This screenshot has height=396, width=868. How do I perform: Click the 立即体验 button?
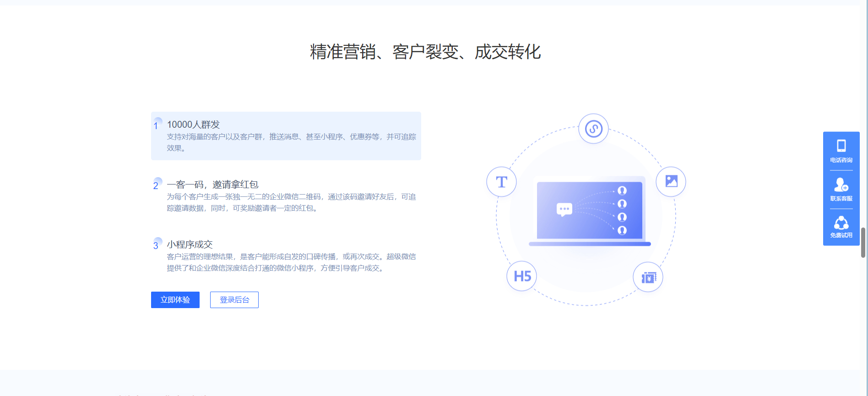(x=175, y=300)
